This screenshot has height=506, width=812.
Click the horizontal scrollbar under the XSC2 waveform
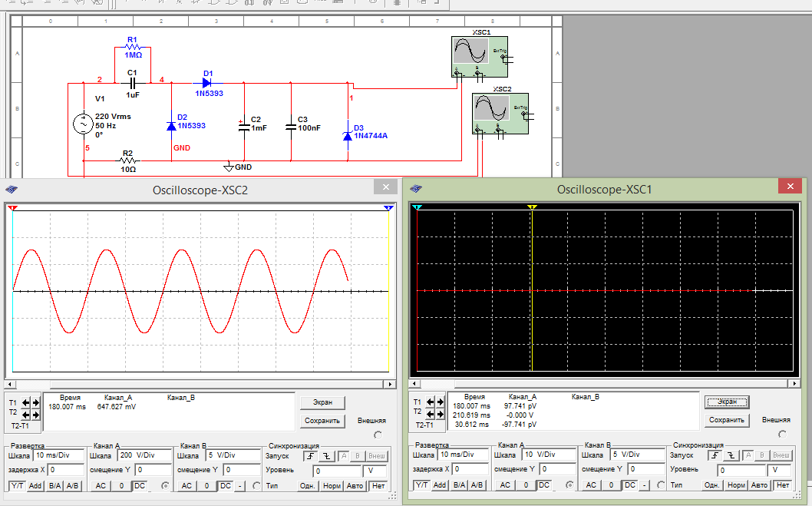(x=200, y=382)
